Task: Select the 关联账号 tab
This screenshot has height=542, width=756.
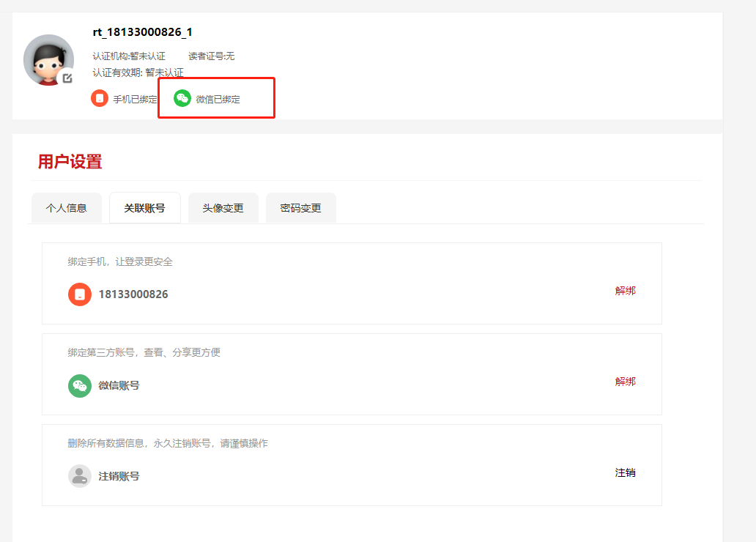Action: (x=144, y=208)
